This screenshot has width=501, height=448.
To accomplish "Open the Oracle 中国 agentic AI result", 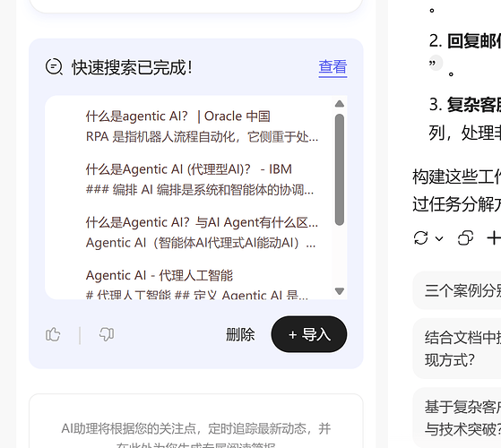I will coord(202,126).
